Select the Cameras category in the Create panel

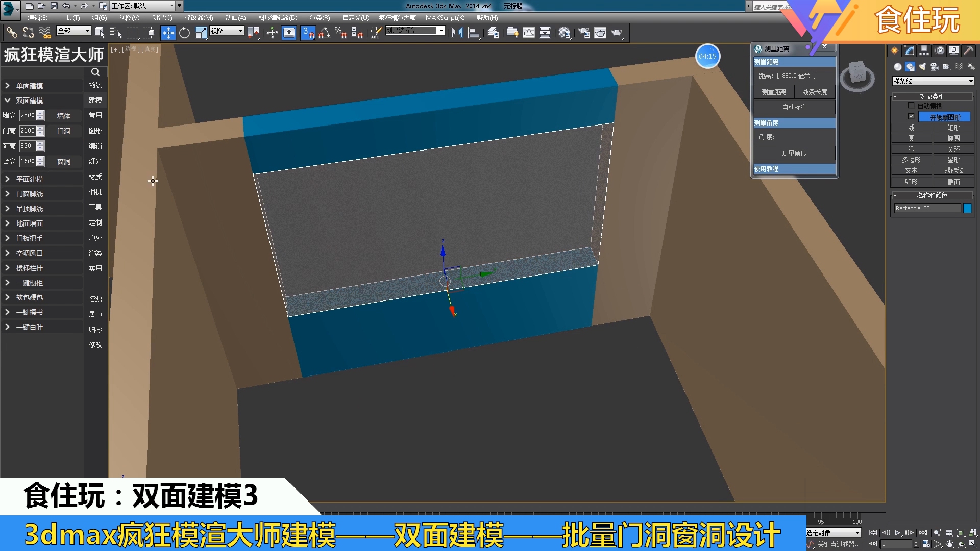pyautogui.click(x=935, y=67)
